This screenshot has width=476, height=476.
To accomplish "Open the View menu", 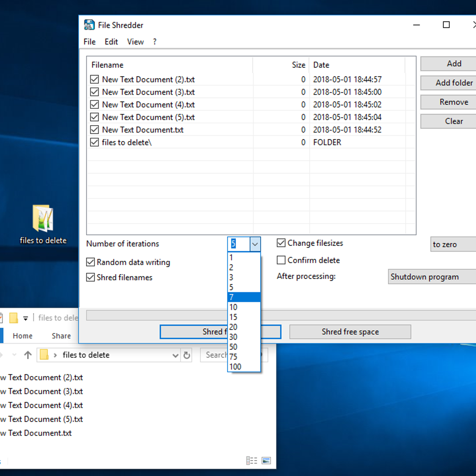I will [135, 42].
